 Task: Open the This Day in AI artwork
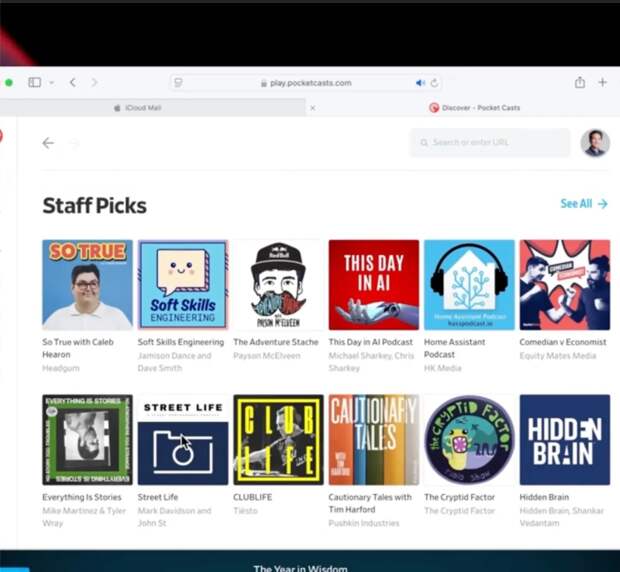374,285
